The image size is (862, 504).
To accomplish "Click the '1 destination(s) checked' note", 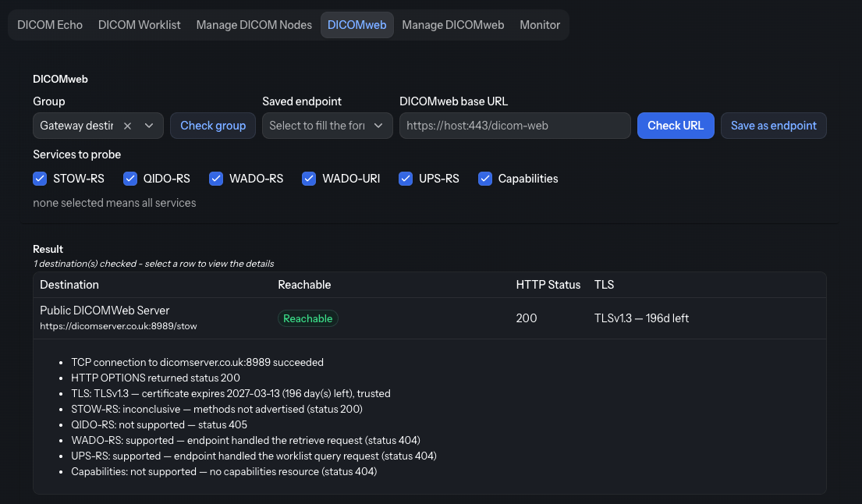I will [x=154, y=264].
